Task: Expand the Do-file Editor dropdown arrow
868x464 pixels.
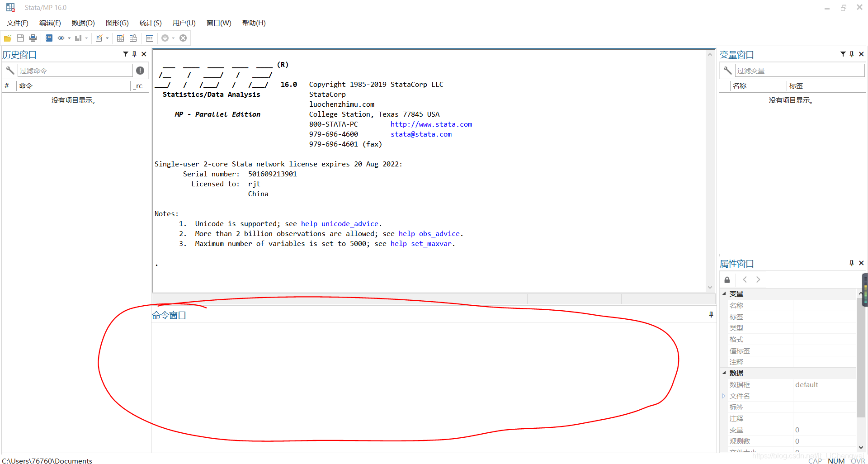Action: click(x=107, y=38)
